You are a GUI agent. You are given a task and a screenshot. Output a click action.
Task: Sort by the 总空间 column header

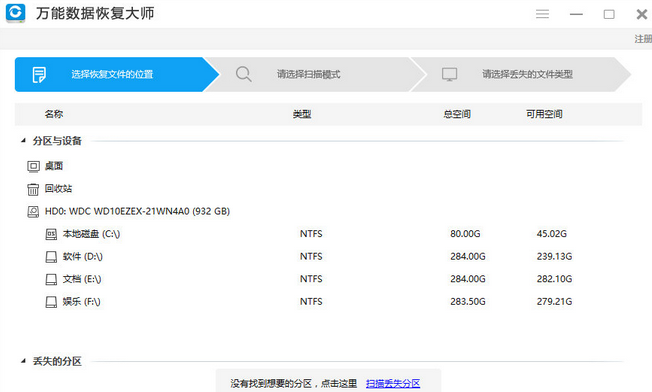(457, 114)
